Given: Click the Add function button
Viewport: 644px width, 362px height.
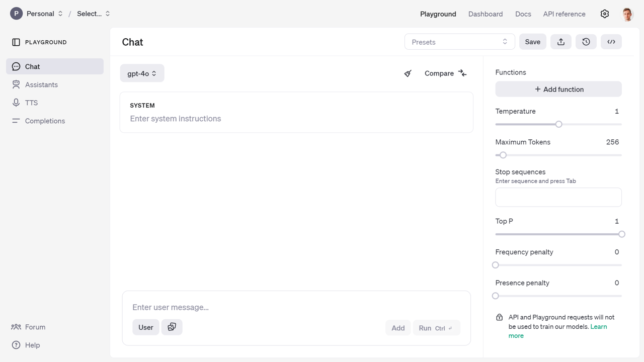Looking at the screenshot, I should click(558, 89).
